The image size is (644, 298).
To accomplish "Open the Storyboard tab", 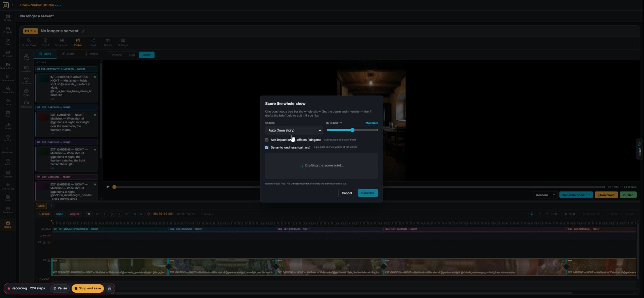I will pyautogui.click(x=62, y=42).
